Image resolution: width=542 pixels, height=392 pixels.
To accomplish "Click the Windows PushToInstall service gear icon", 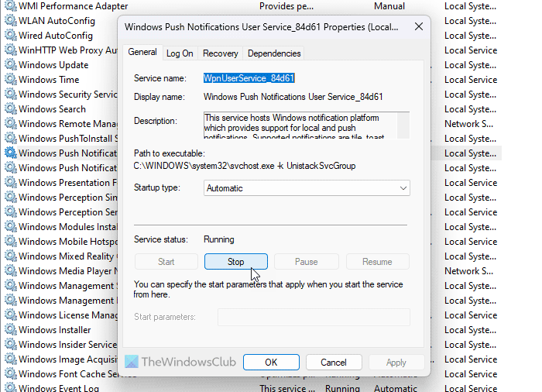I will [11, 139].
